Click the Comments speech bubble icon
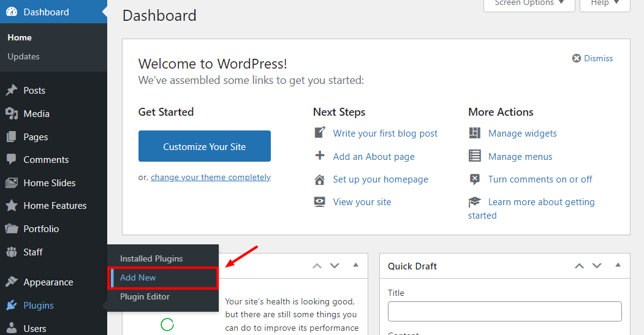The height and width of the screenshot is (335, 644). pos(12,159)
